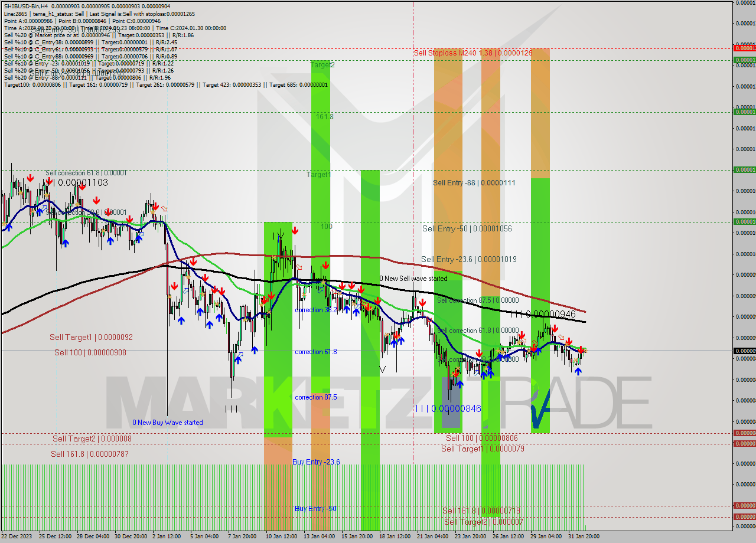The height and width of the screenshot is (543, 756).
Task: Click the '26 Jan 12:00' time axis label
Action: (x=508, y=537)
